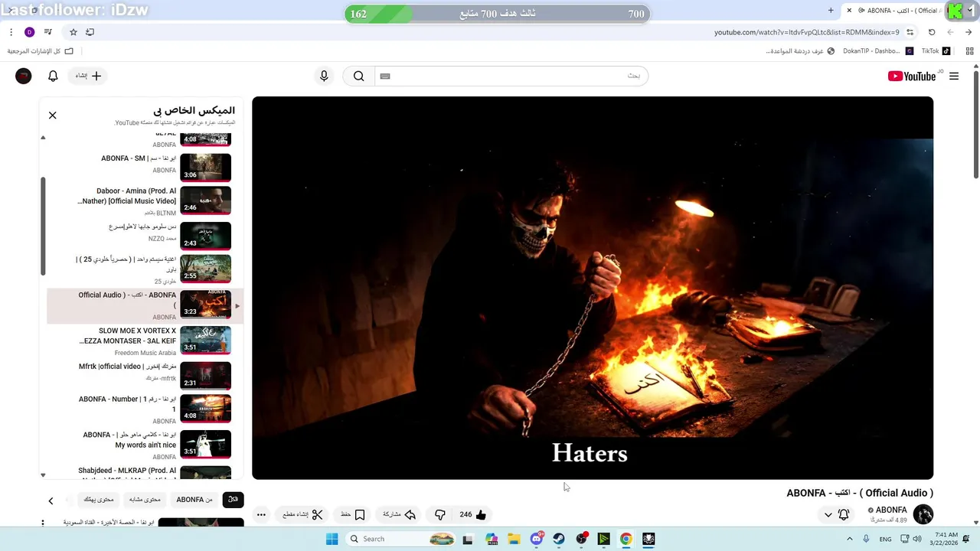Viewport: 980px width, 551px height.
Task: Play 'ABONFA - Number 1' in playlist
Action: pyautogui.click(x=145, y=409)
